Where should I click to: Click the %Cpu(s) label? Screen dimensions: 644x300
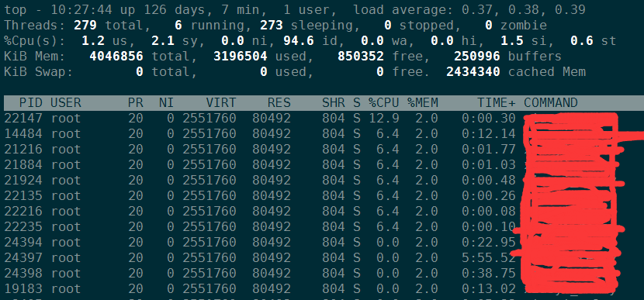click(x=35, y=40)
